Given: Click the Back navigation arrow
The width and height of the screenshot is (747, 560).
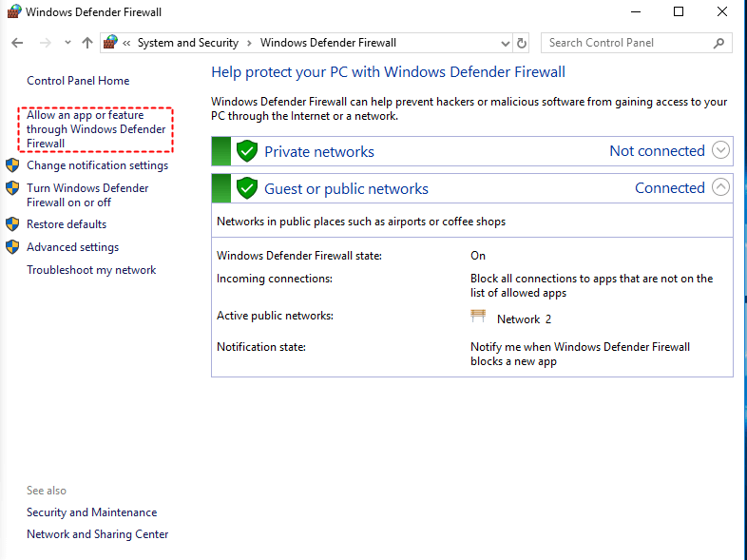Looking at the screenshot, I should coord(17,43).
